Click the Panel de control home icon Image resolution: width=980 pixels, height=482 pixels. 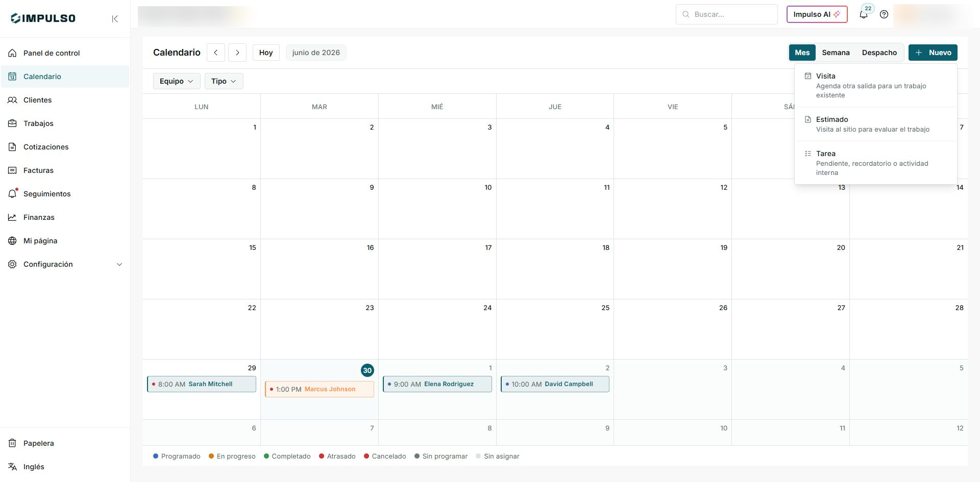pyautogui.click(x=12, y=53)
